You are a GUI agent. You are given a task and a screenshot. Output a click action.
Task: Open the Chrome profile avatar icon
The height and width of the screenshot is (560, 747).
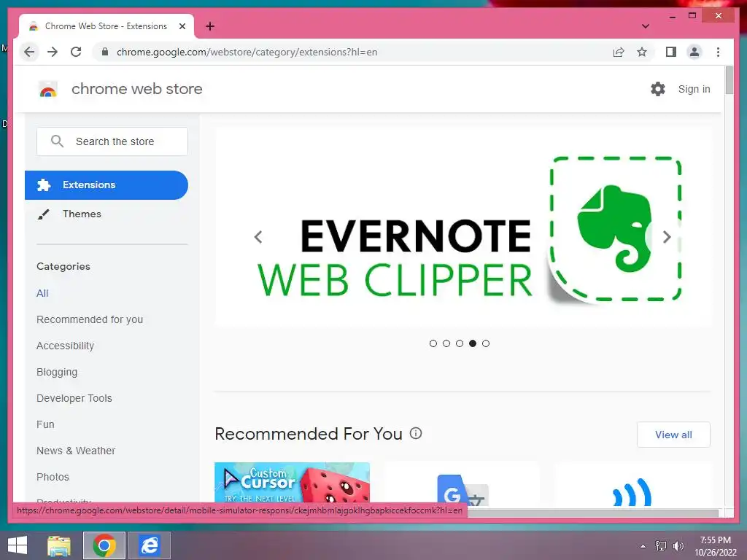[694, 52]
